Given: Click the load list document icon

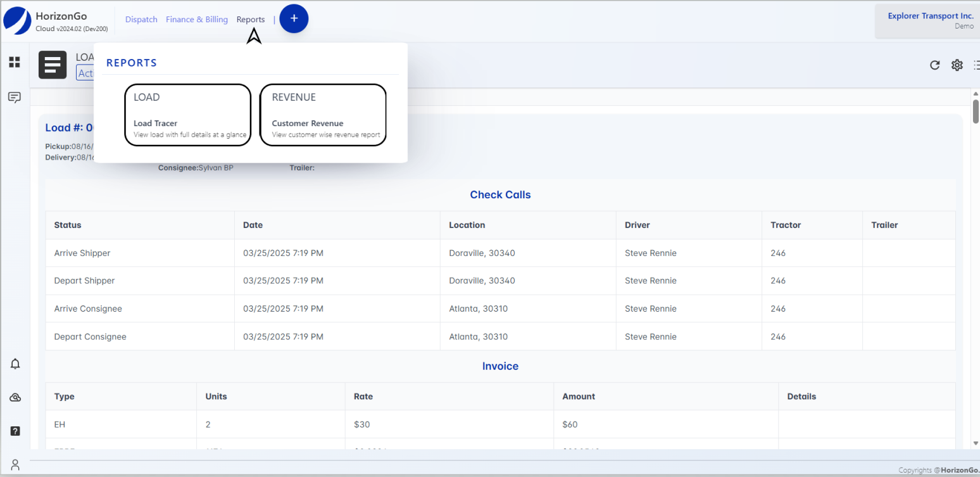Looking at the screenshot, I should point(53,65).
